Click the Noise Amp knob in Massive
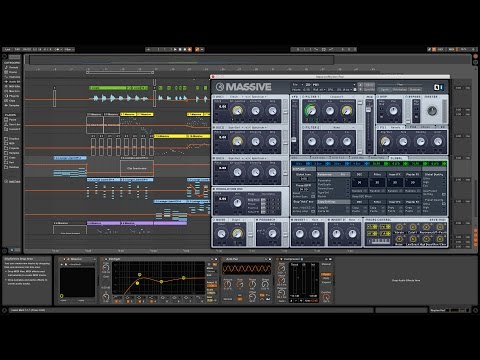Viewport: 480px width, 360px height. coord(237,234)
